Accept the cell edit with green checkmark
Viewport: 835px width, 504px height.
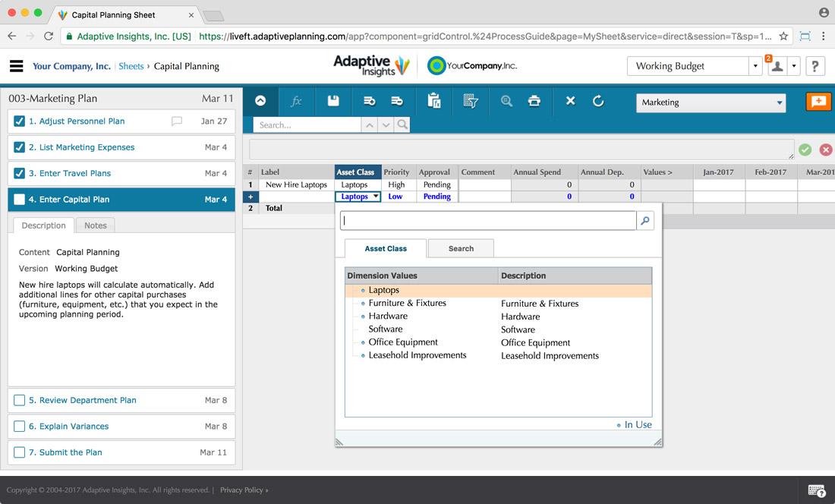[x=805, y=150]
